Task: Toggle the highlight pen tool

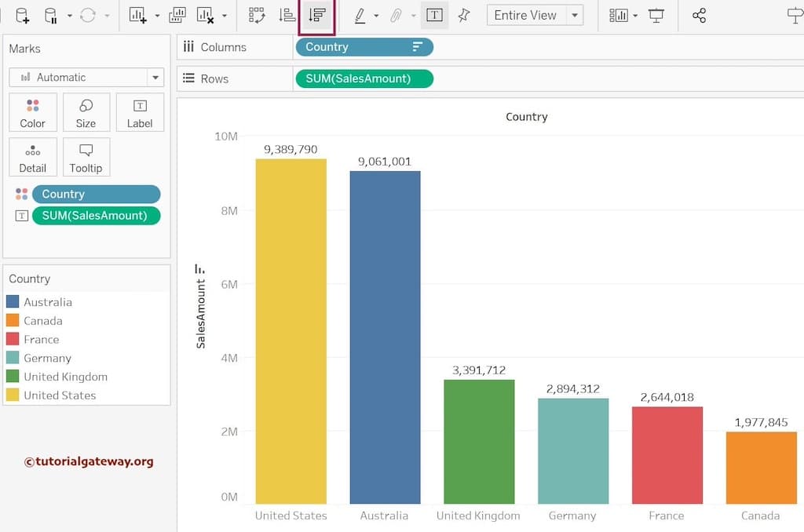Action: pos(362,15)
